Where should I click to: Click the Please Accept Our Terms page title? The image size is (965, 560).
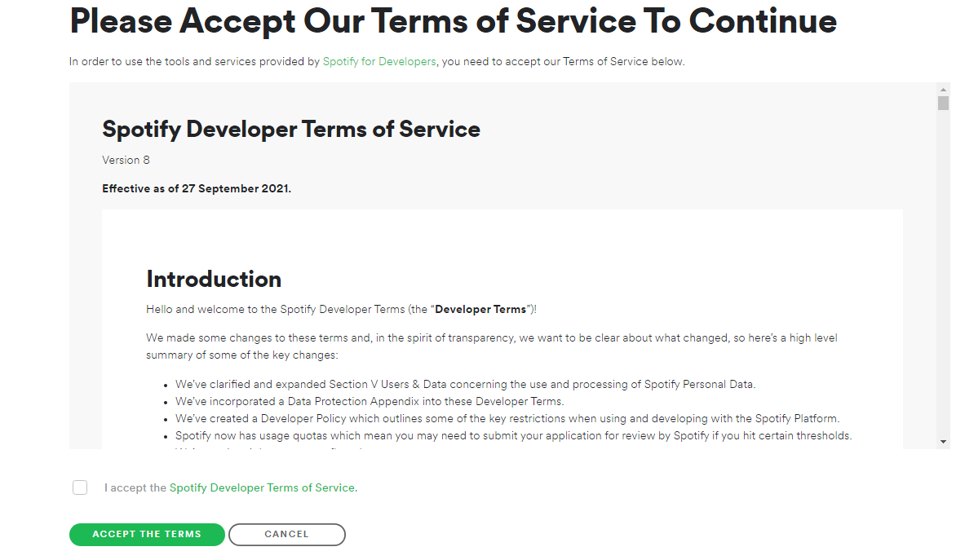click(453, 21)
